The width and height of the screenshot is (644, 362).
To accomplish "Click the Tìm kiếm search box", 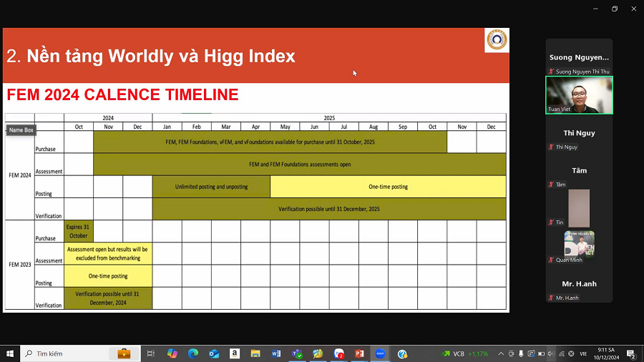I will 80,353.
